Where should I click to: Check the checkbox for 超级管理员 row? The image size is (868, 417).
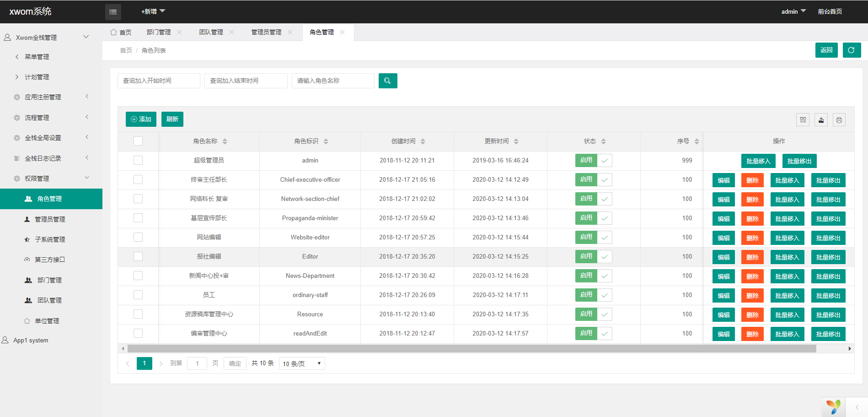[138, 160]
